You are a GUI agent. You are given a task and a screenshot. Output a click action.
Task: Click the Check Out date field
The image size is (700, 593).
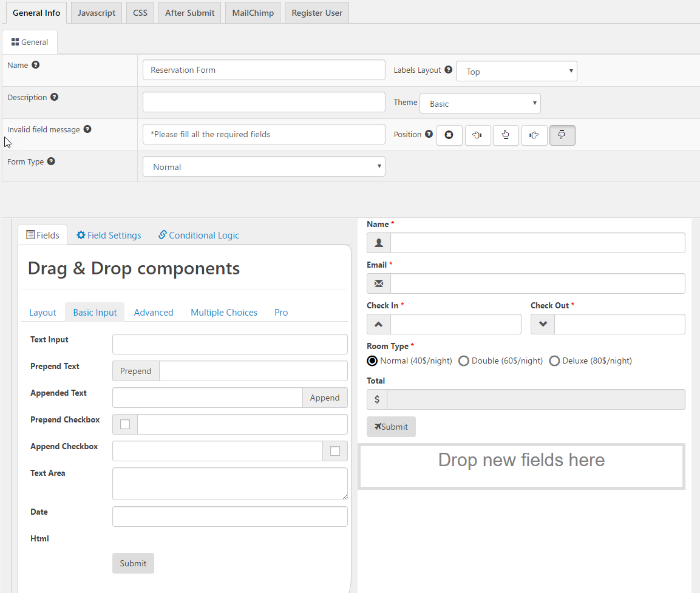tap(620, 324)
